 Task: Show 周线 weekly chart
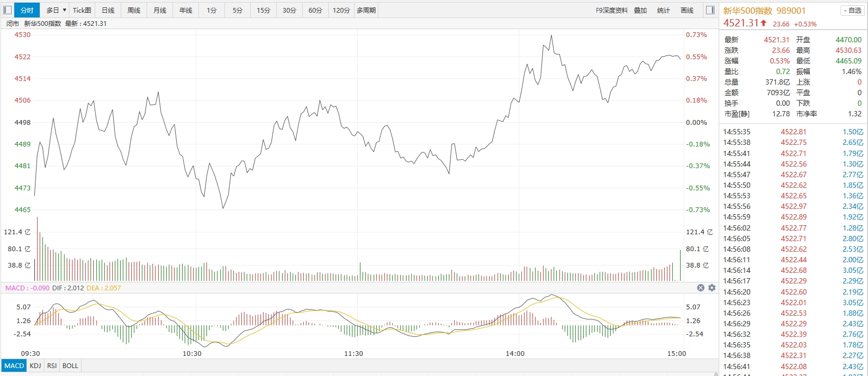click(x=134, y=10)
